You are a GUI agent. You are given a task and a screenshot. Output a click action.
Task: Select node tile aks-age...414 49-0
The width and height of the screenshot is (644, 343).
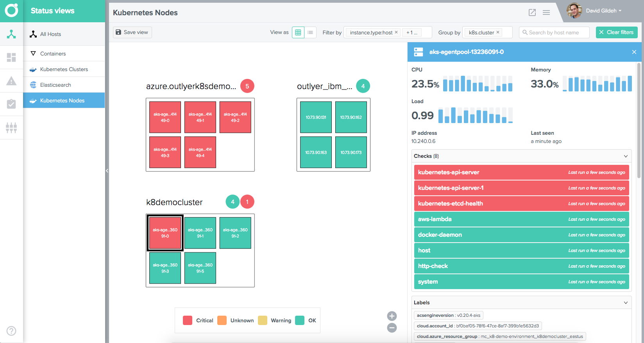click(x=165, y=117)
